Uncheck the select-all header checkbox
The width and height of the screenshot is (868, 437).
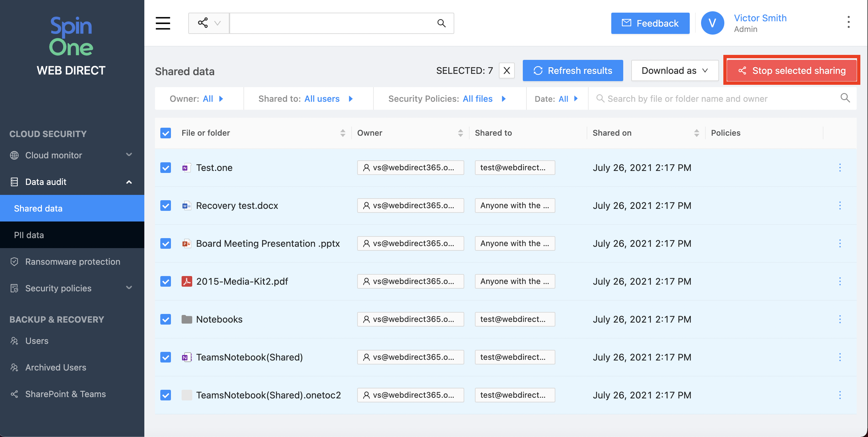pos(165,133)
